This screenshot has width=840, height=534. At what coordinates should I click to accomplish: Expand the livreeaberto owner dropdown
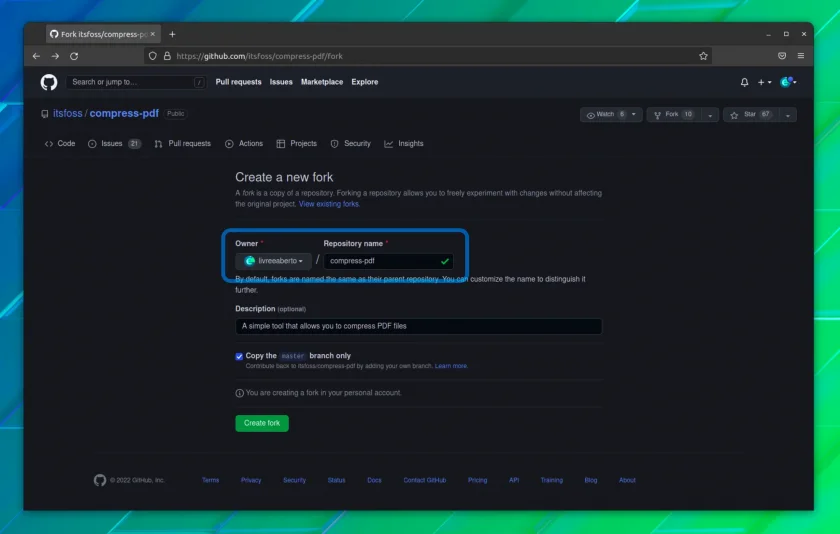(273, 261)
